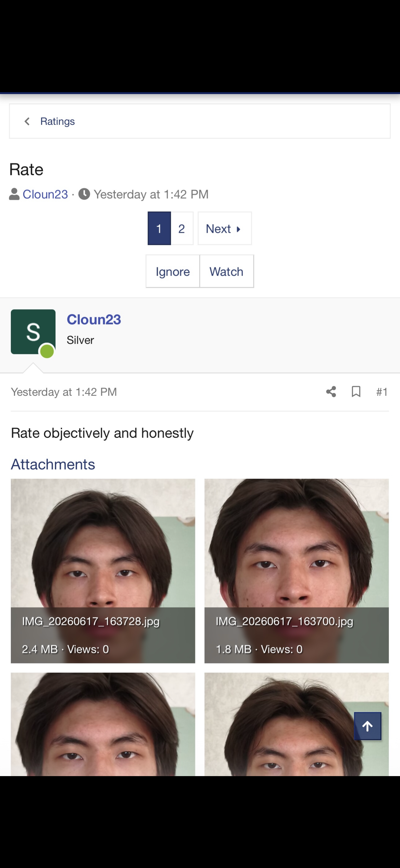Click the scroll-to-top arrow button
Screen dimensions: 400x868
click(368, 726)
